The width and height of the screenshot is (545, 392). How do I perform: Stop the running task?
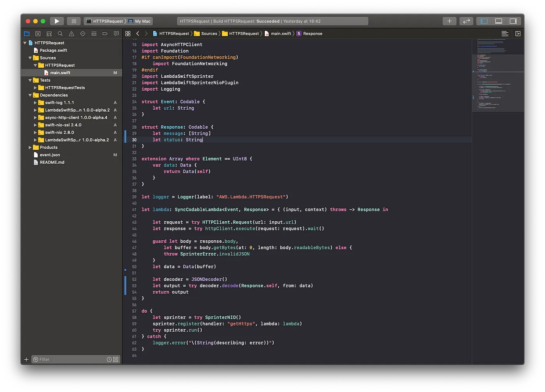click(x=74, y=21)
